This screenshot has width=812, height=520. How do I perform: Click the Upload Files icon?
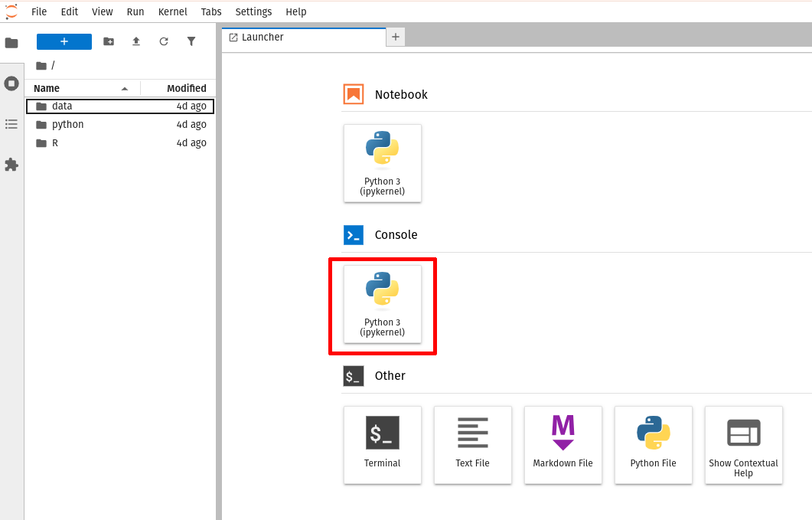point(136,41)
